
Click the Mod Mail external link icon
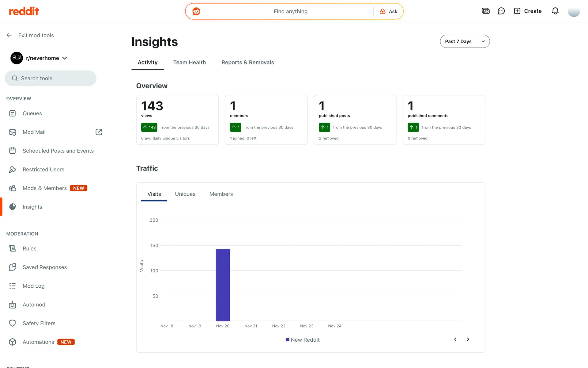tap(99, 132)
